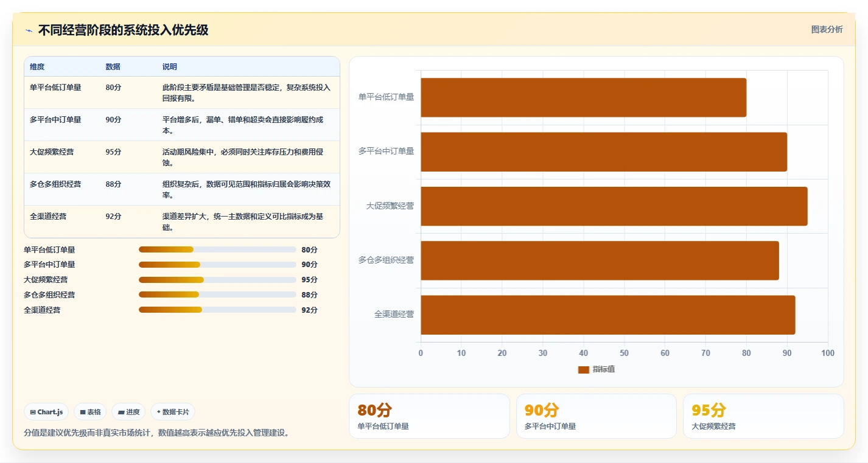Click the 大促频繁经营 chart bar
The width and height of the screenshot is (868, 463).
point(614,206)
